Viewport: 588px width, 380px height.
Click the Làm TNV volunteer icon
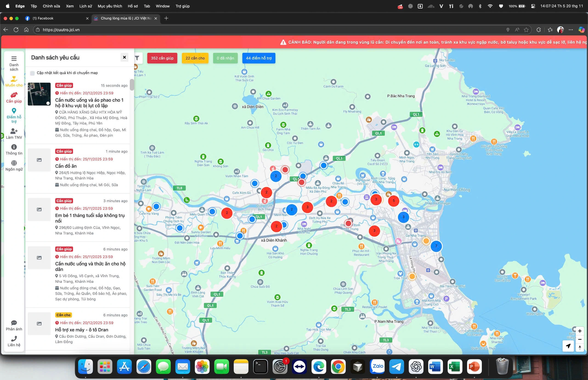click(x=14, y=131)
